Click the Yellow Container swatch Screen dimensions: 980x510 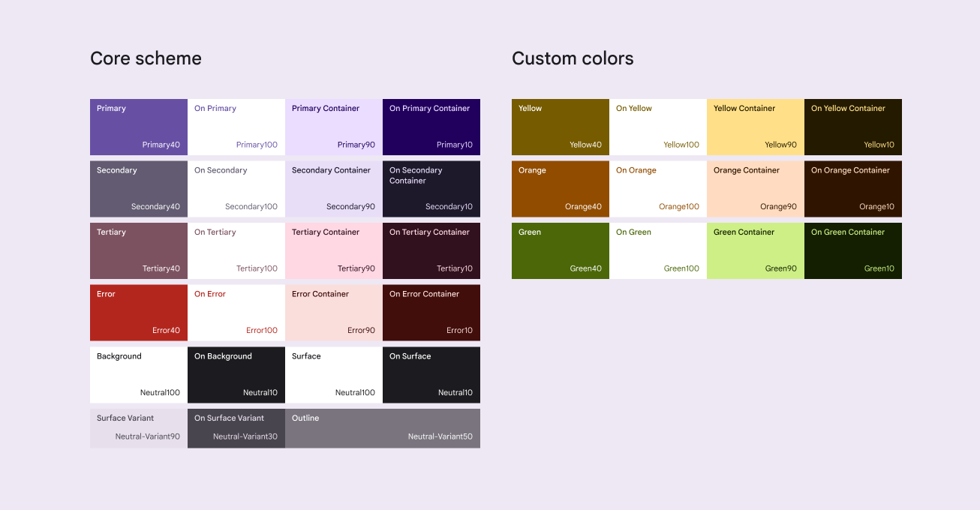click(x=756, y=127)
